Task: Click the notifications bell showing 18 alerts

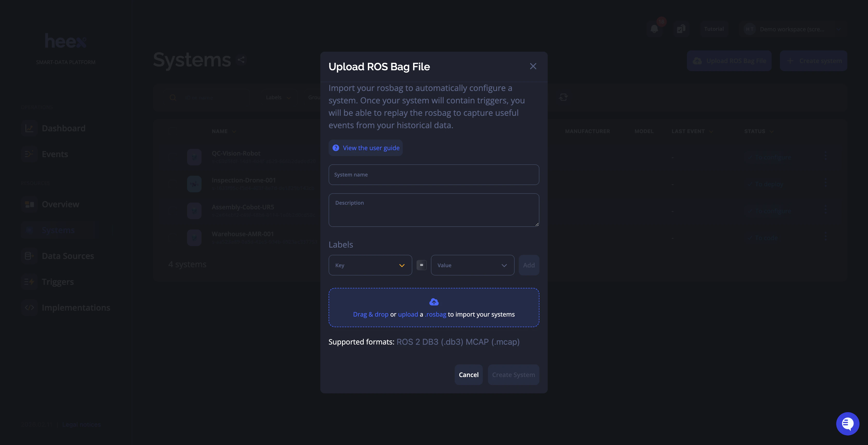Action: pyautogui.click(x=655, y=29)
